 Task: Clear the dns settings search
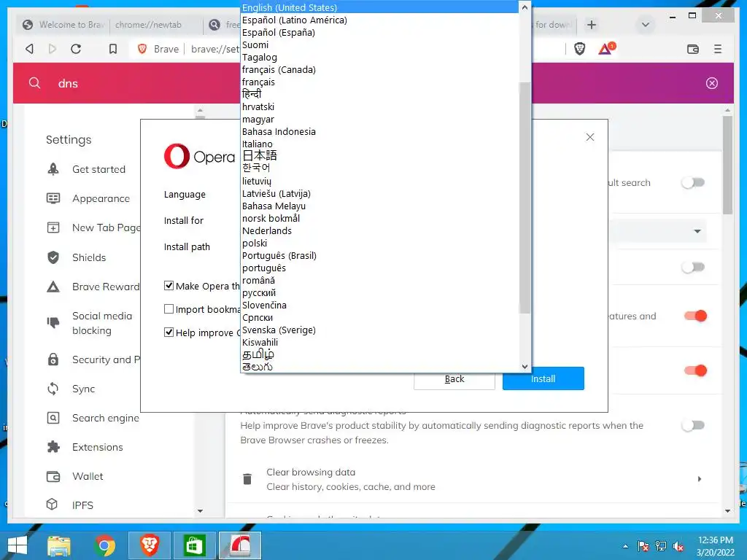(x=712, y=83)
